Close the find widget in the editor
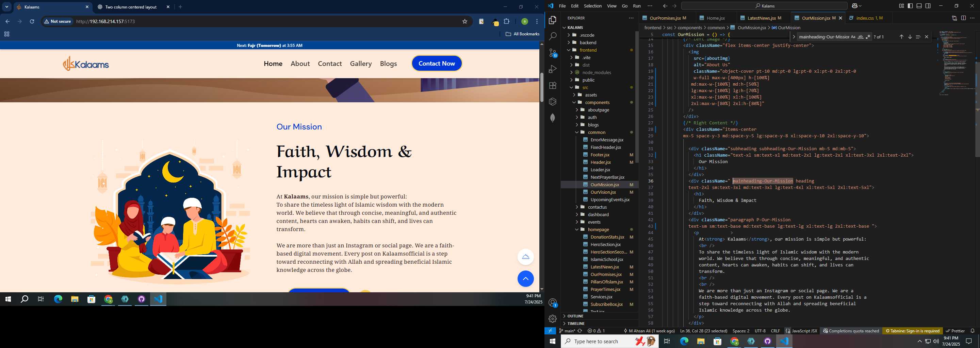Viewport: 980px width, 348px height. pyautogui.click(x=926, y=37)
